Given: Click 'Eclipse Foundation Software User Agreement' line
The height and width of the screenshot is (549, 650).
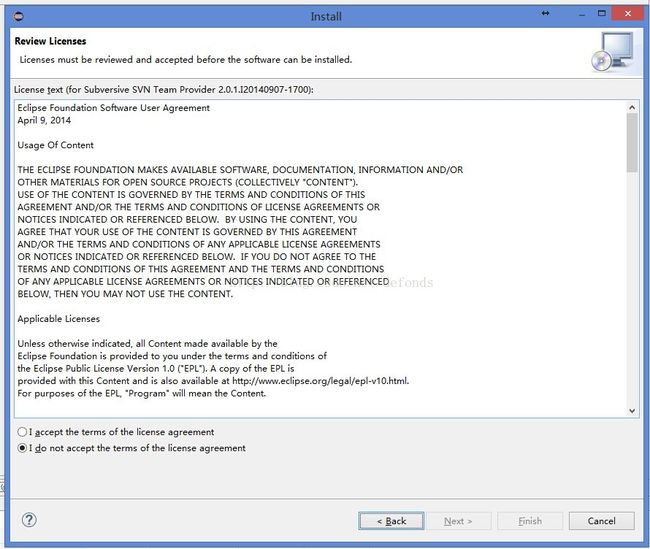Looking at the screenshot, I should pos(114,108).
